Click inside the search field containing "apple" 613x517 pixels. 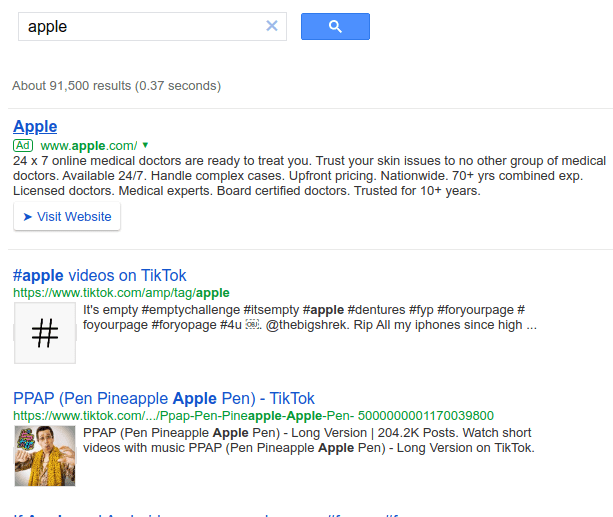click(x=140, y=27)
